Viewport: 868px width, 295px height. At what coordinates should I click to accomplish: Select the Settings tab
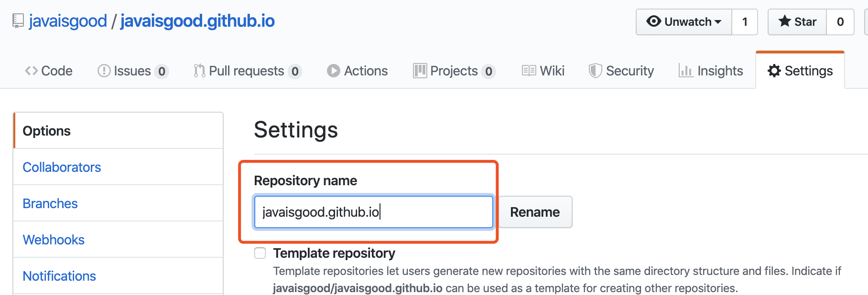(x=800, y=71)
